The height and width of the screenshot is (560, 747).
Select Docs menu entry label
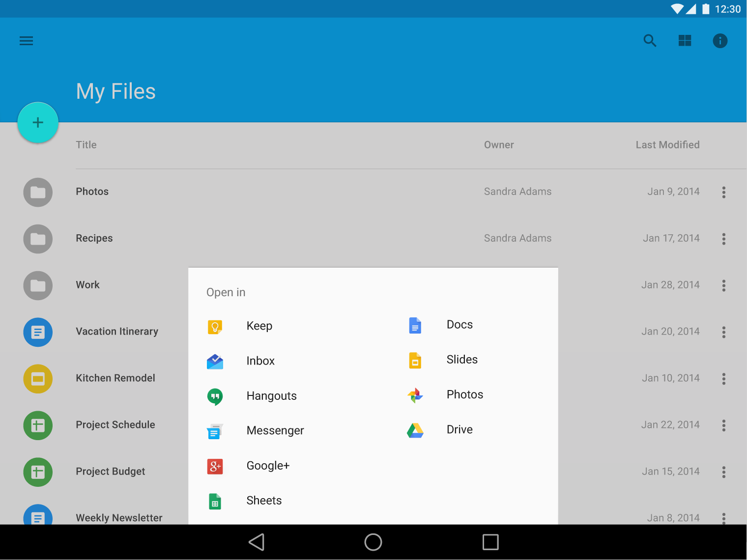click(x=460, y=325)
